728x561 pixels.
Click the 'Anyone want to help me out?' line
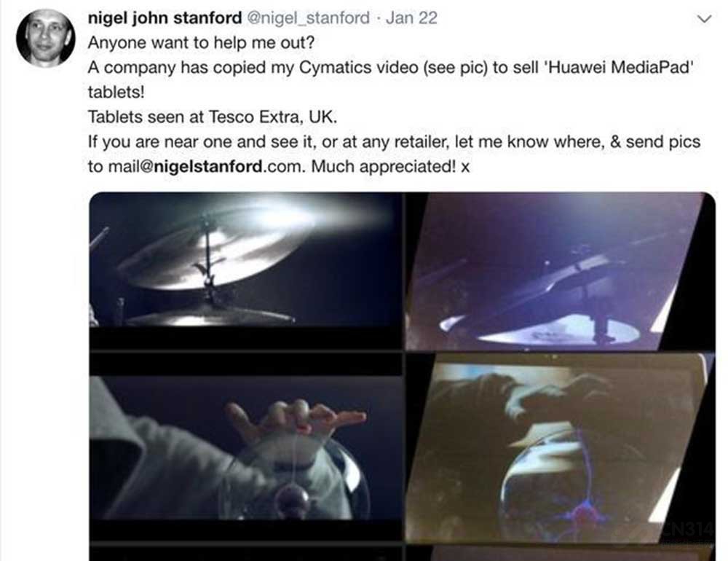click(201, 43)
